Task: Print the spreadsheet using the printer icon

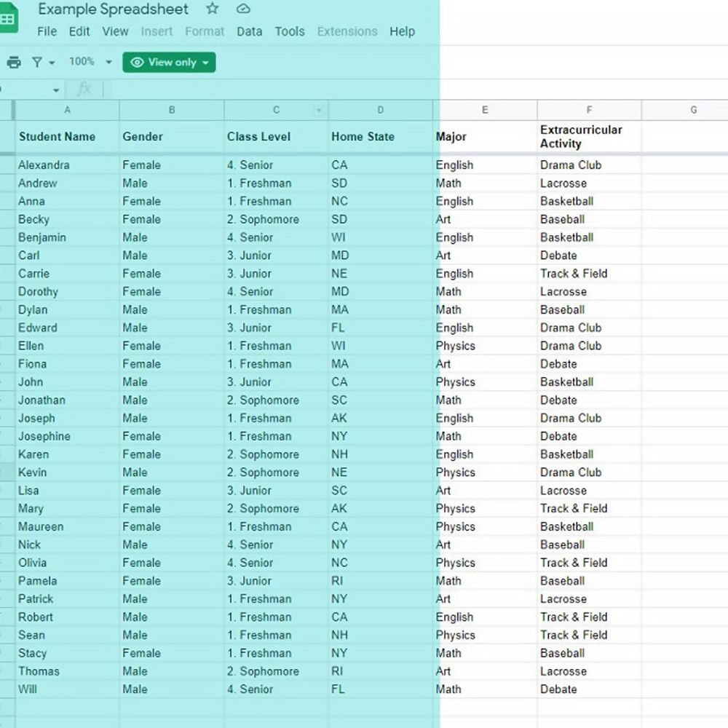Action: click(x=13, y=62)
